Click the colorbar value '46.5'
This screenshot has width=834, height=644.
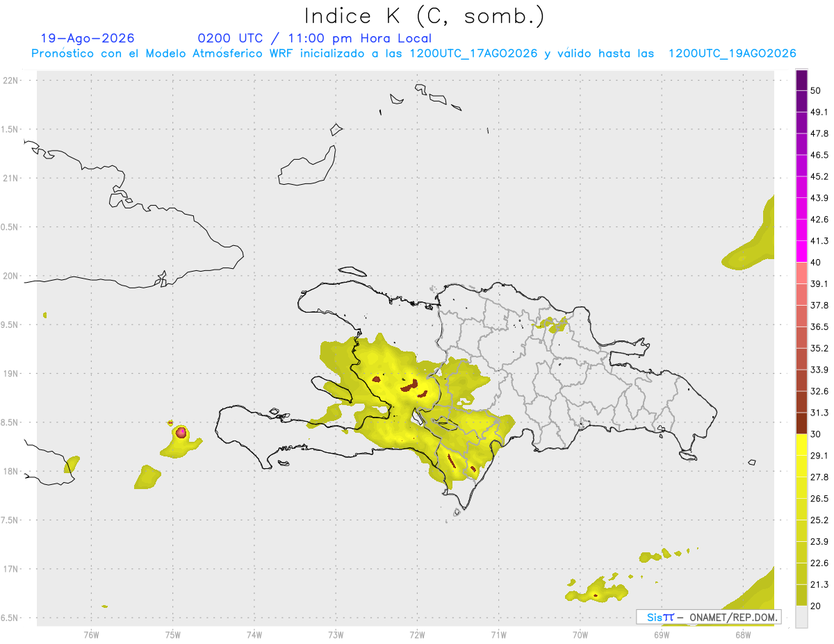tap(819, 155)
